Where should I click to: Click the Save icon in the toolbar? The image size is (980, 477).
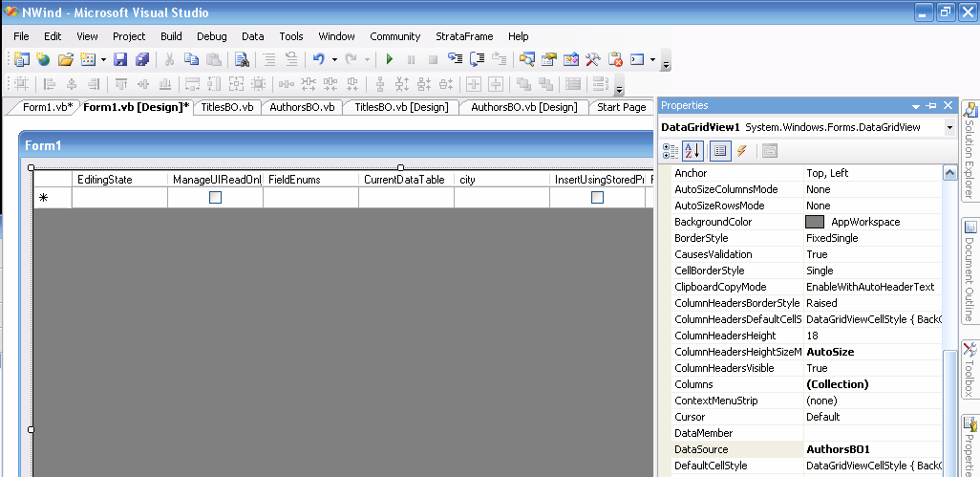pos(120,59)
